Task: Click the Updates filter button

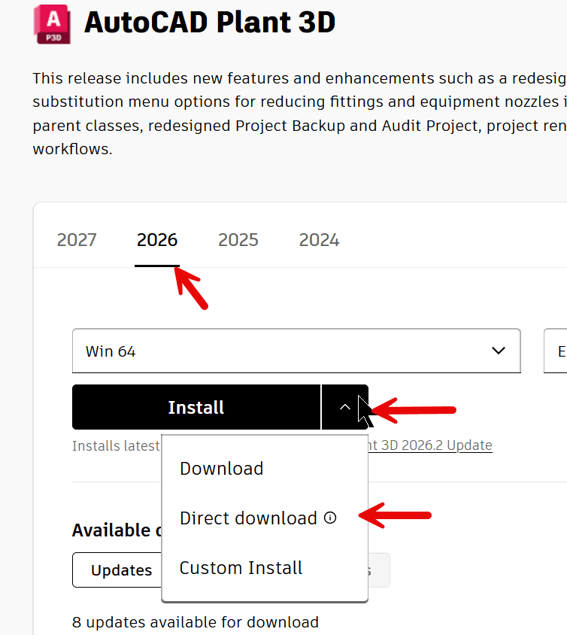Action: (117, 570)
